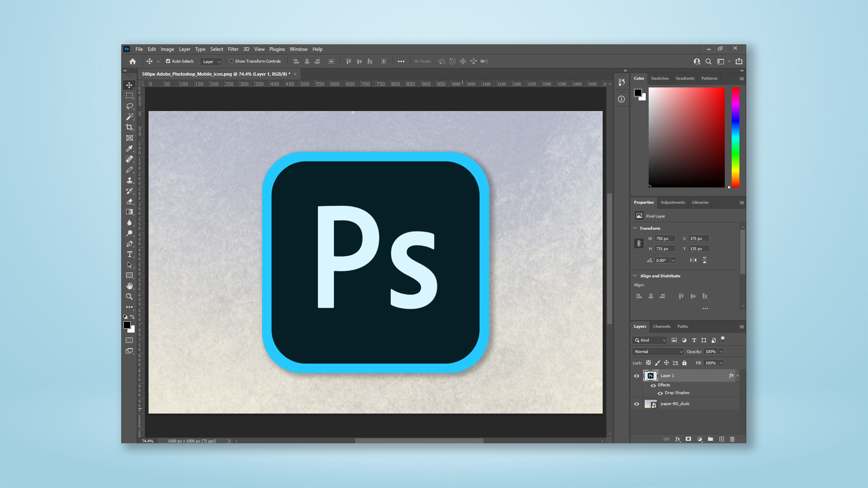Click the Adjustments panel tab
Image resolution: width=868 pixels, height=488 pixels.
point(672,202)
